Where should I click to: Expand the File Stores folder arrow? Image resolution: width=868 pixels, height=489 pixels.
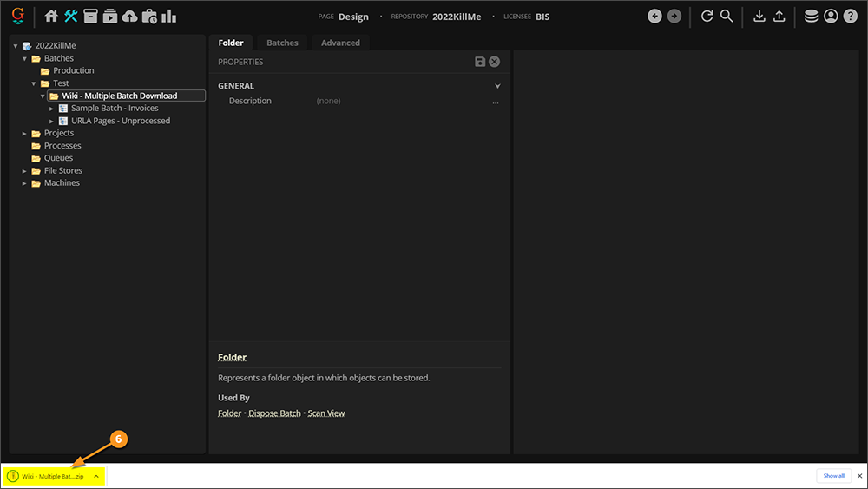[x=24, y=170]
